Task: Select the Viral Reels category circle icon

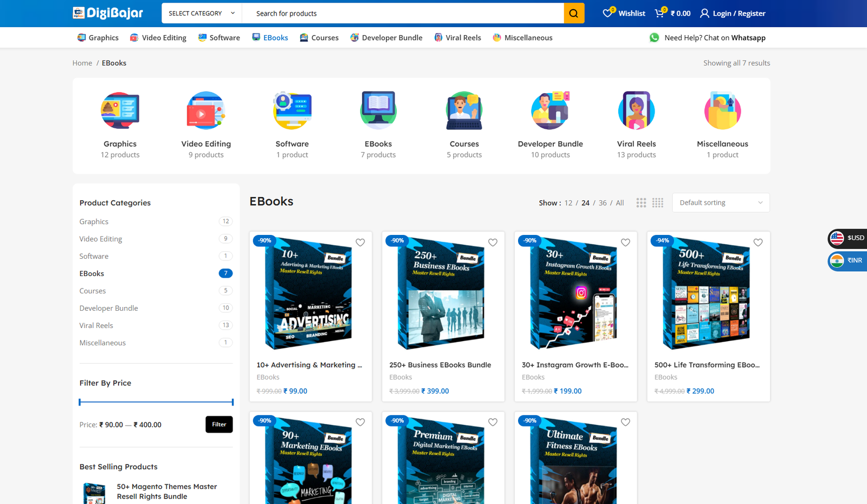Action: pyautogui.click(x=637, y=110)
